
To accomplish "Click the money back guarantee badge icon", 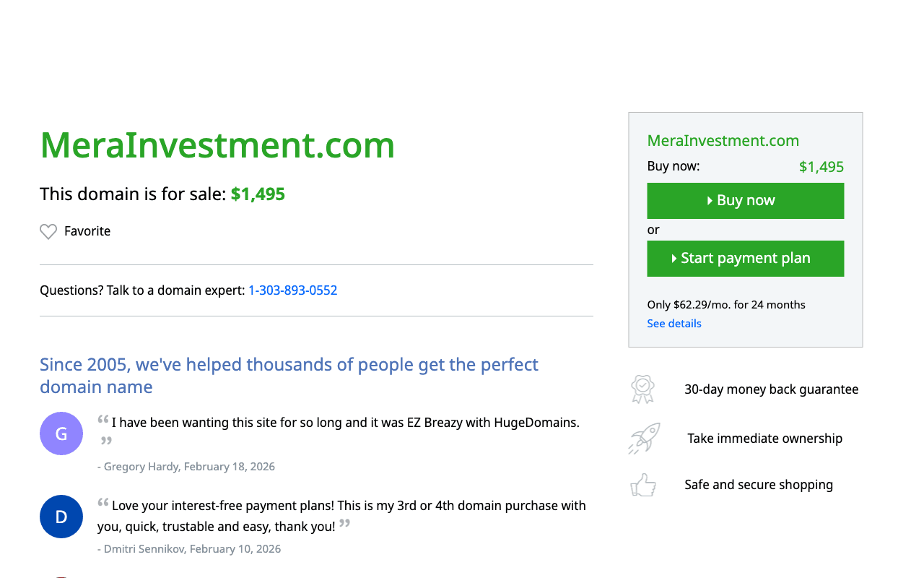I will pos(642,389).
